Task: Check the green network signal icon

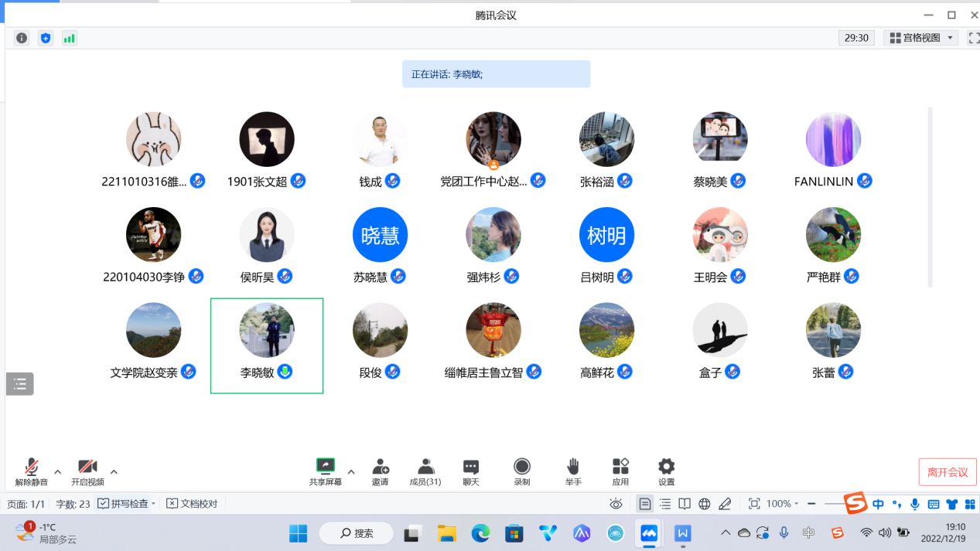Action: (70, 38)
